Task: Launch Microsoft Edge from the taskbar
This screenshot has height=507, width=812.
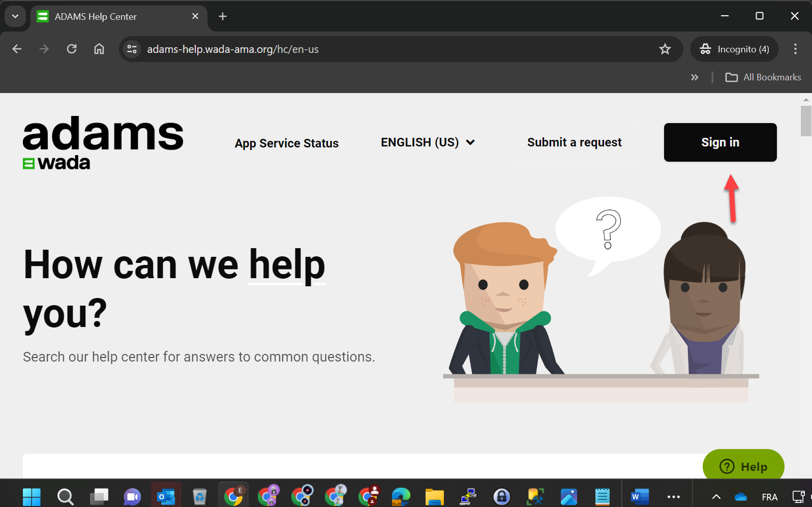Action: pos(401,496)
